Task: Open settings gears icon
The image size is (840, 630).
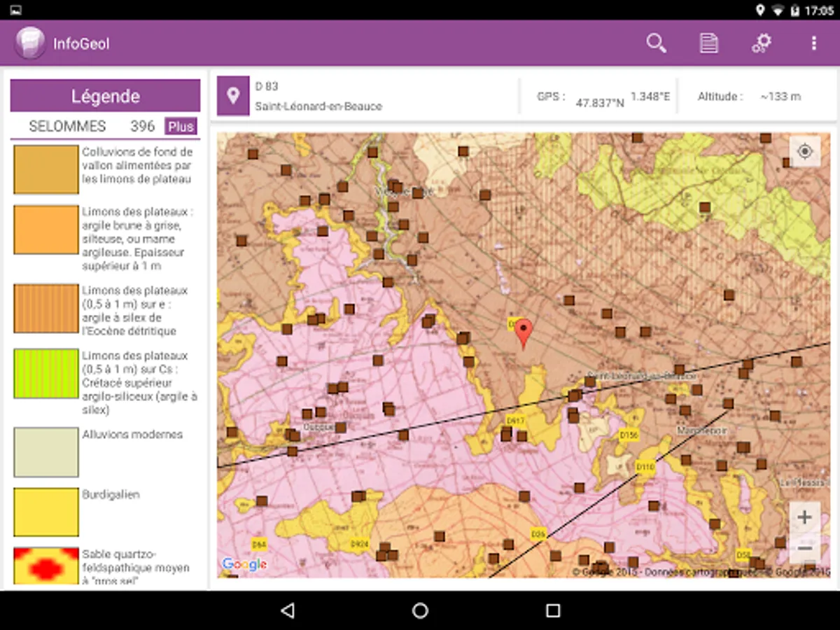Action: click(x=761, y=43)
